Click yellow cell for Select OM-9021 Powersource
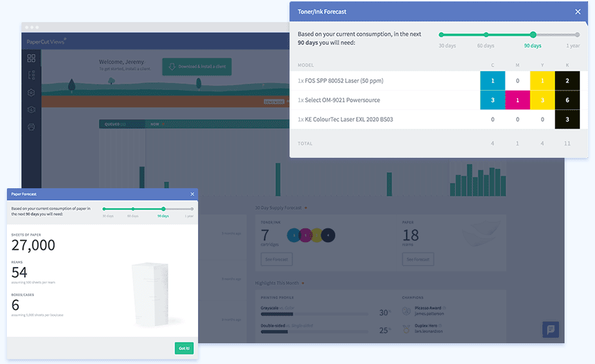The image size is (595, 364). coord(542,100)
